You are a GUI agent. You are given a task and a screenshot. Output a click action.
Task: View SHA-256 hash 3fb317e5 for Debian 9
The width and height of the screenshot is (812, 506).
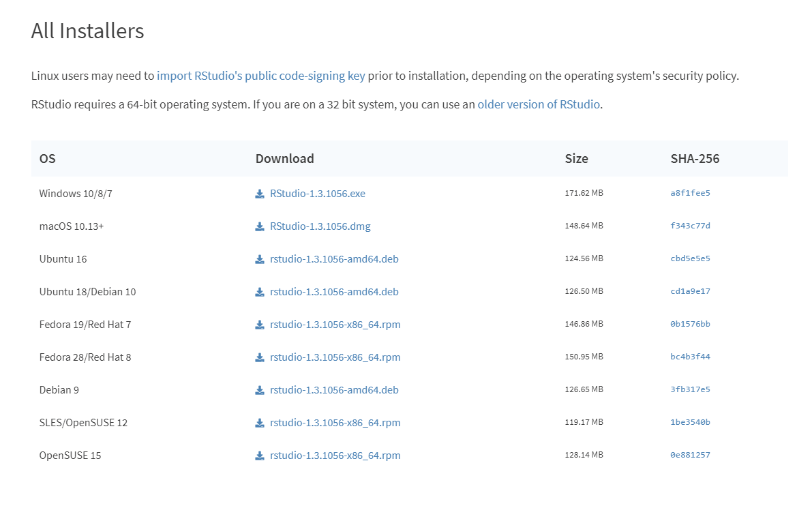(690, 389)
